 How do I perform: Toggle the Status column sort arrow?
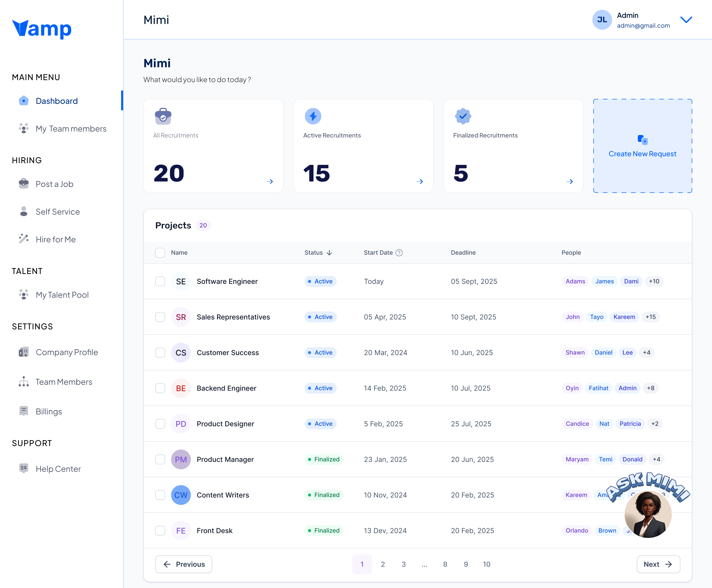point(329,252)
